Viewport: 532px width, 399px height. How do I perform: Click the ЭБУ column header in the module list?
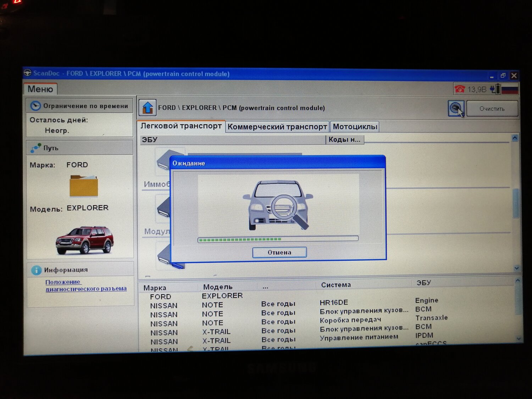(x=233, y=140)
